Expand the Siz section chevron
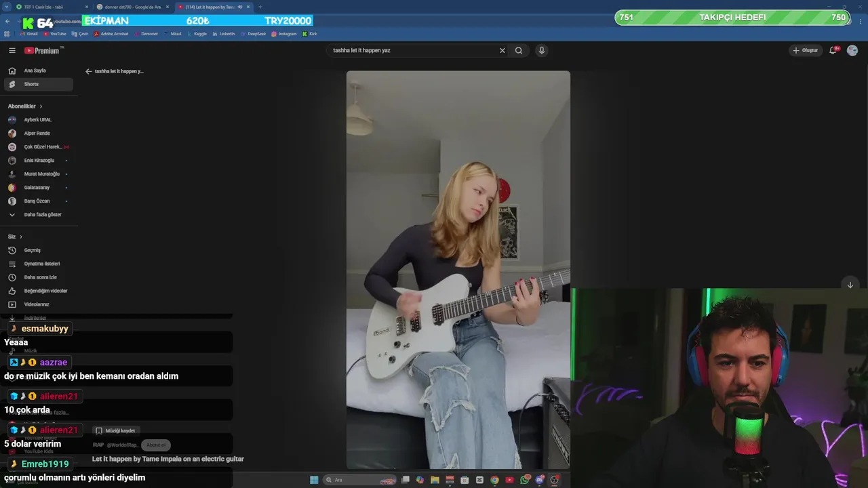The width and height of the screenshot is (868, 488). click(x=21, y=237)
